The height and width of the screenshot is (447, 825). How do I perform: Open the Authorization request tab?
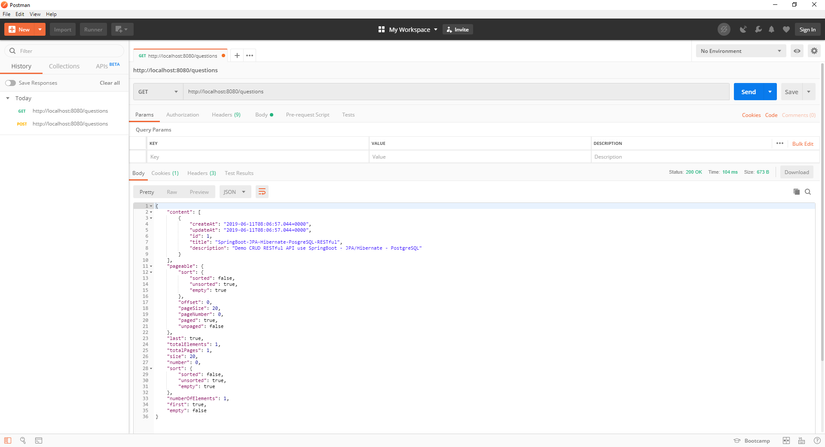click(x=183, y=115)
